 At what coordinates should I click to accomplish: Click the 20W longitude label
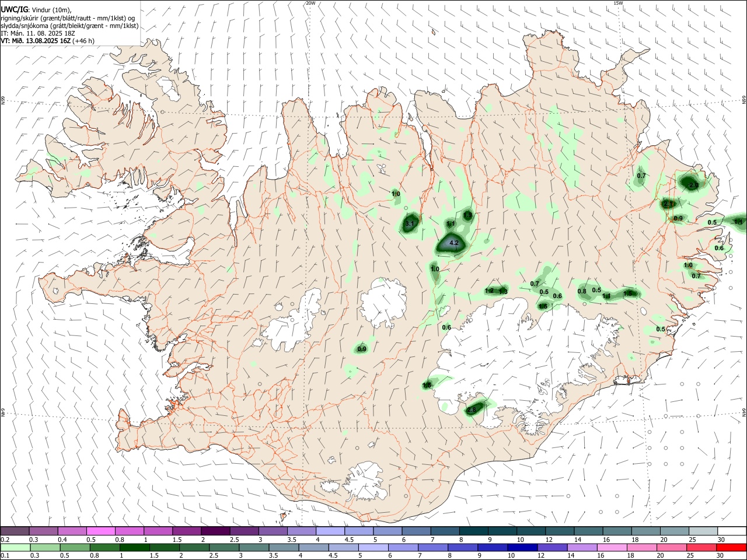(310, 3)
